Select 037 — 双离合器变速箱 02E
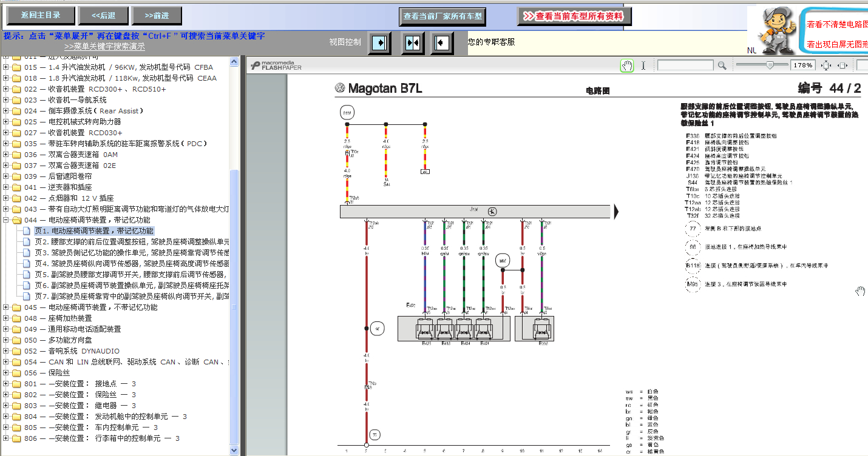 [x=70, y=166]
